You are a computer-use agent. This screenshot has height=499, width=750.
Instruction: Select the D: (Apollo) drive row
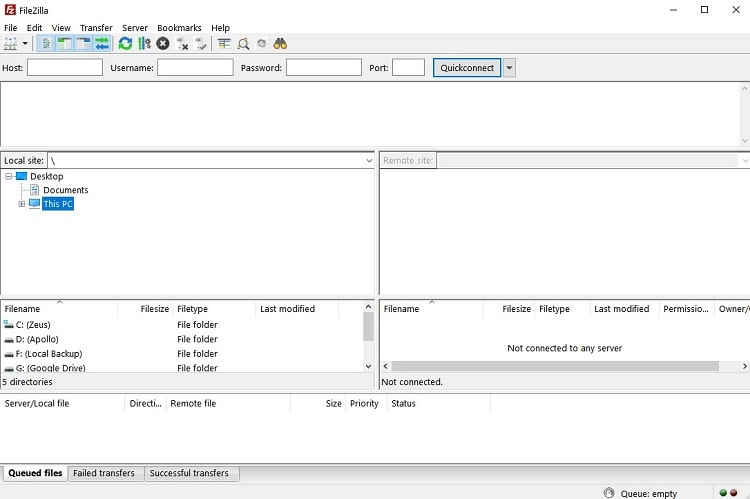(x=182, y=339)
